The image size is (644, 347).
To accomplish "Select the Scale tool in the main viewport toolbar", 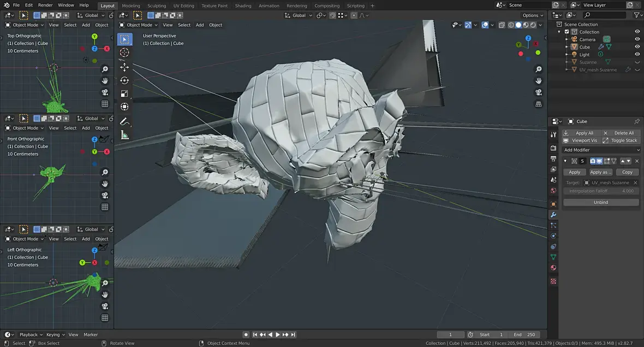I will tap(124, 93).
